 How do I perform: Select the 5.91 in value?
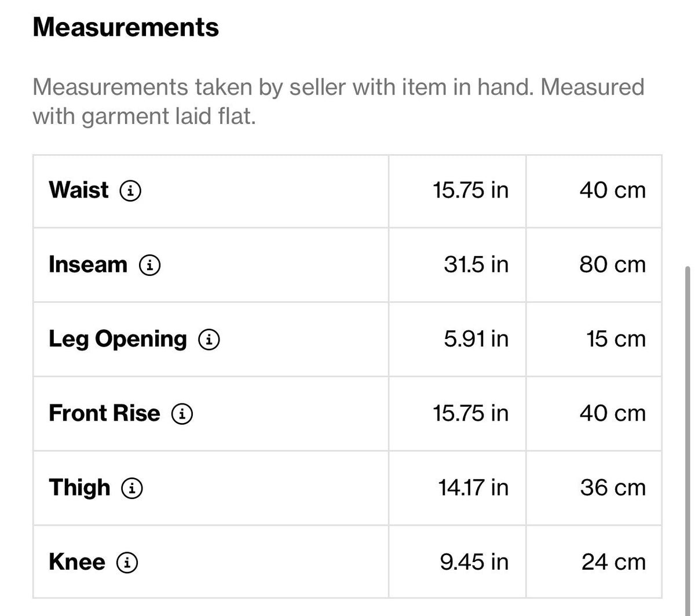point(476,339)
